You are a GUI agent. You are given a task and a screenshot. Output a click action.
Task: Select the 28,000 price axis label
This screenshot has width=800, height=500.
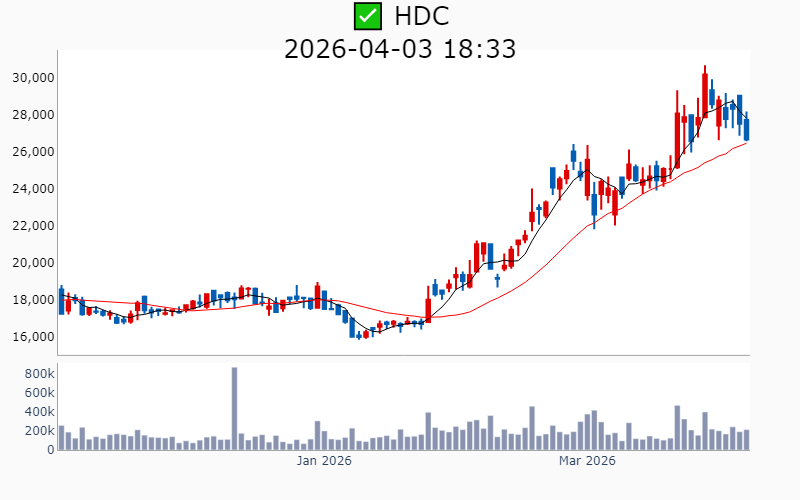(x=33, y=115)
